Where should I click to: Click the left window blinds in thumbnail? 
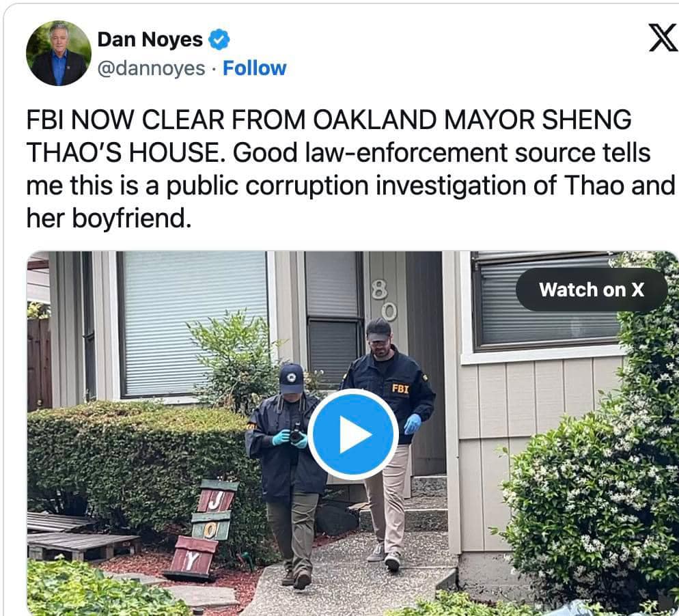pos(193,324)
